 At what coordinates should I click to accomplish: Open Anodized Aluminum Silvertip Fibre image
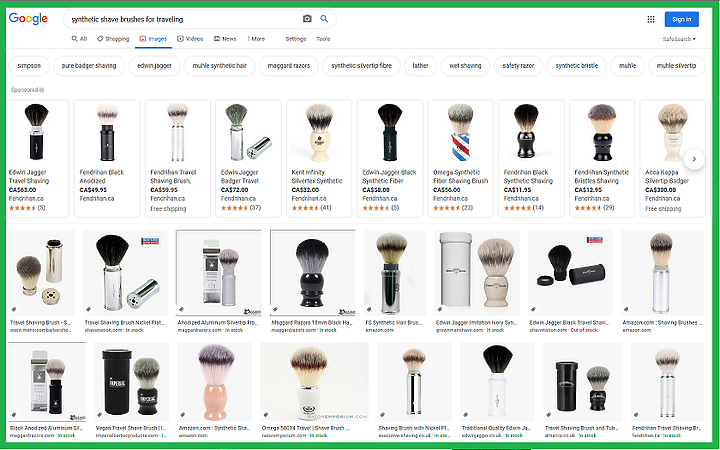point(219,273)
